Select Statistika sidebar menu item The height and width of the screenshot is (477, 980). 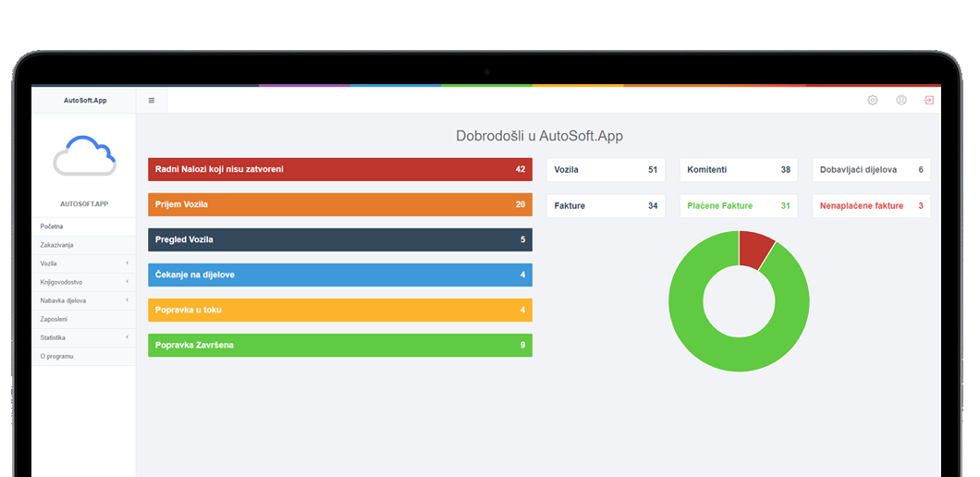(84, 337)
